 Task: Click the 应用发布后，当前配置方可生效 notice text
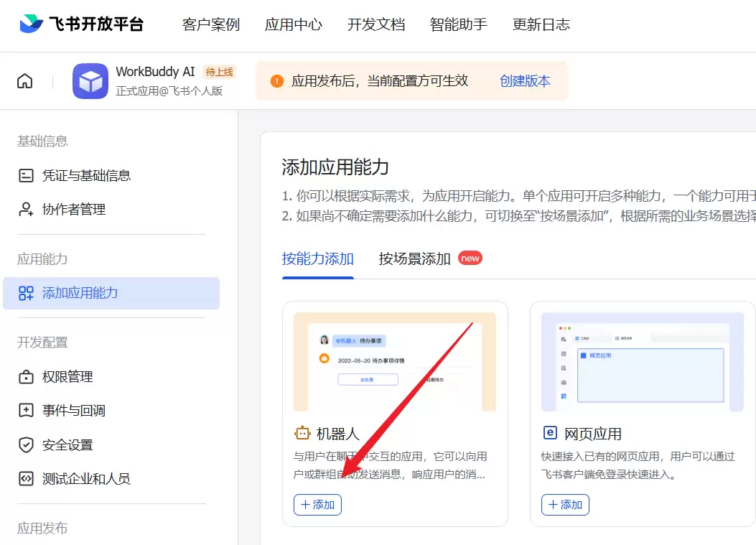tap(380, 81)
